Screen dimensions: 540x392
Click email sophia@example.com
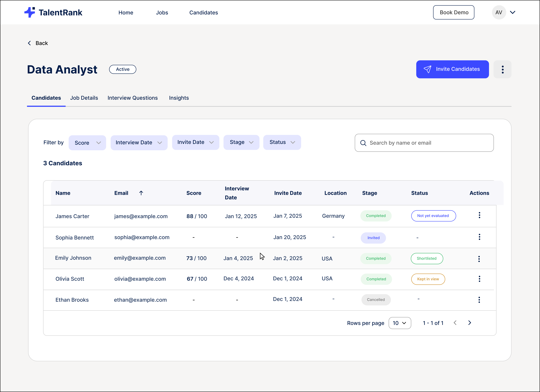tap(142, 237)
